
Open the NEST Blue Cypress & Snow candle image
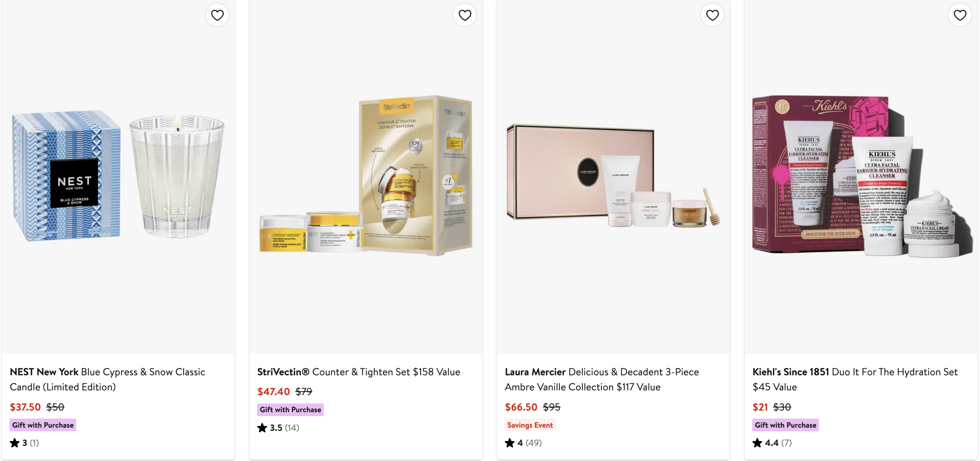click(118, 177)
